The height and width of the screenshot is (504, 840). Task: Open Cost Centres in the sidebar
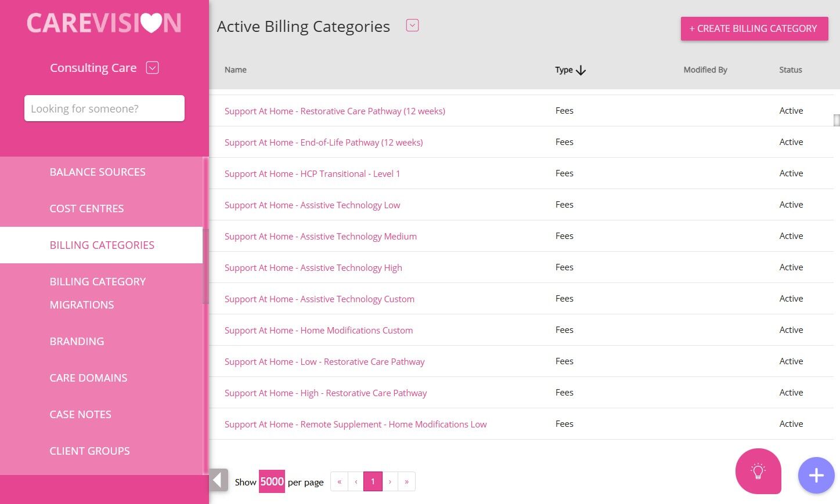click(86, 209)
